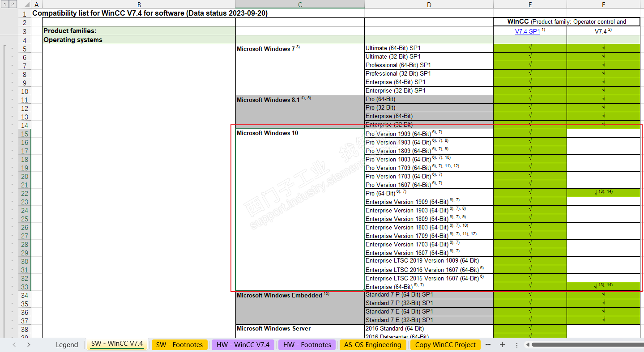
Task: Select the 'Product families:' cell
Action: point(139,31)
